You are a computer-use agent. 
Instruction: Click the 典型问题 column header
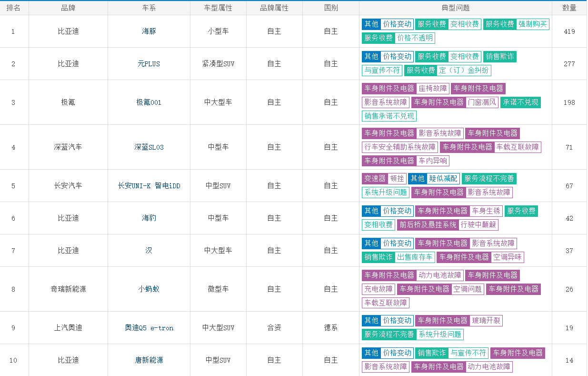click(x=456, y=8)
